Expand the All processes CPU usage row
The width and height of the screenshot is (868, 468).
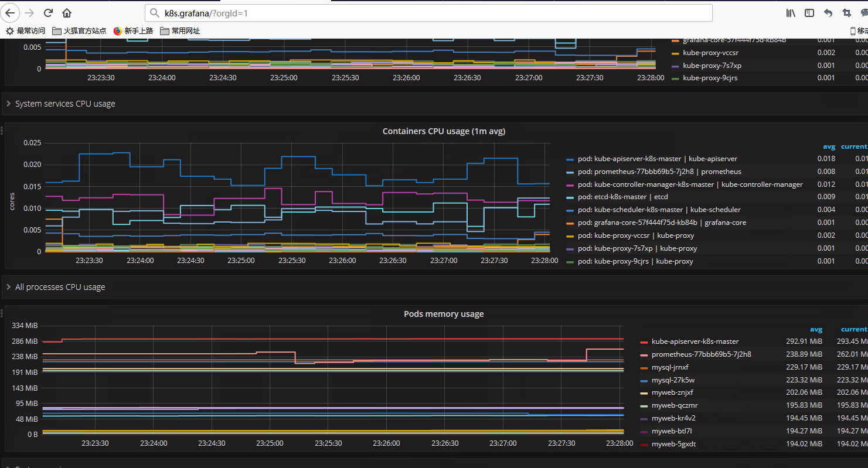tap(60, 287)
